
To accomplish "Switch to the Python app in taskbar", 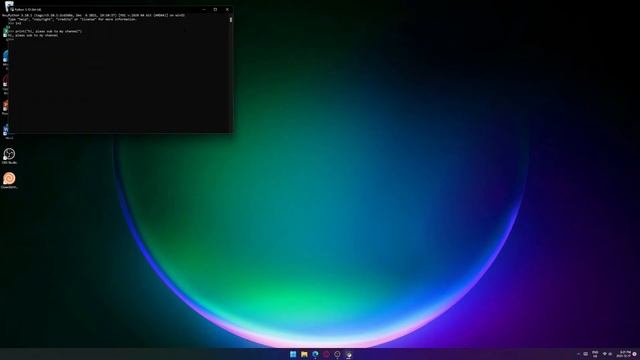I will click(x=348, y=354).
